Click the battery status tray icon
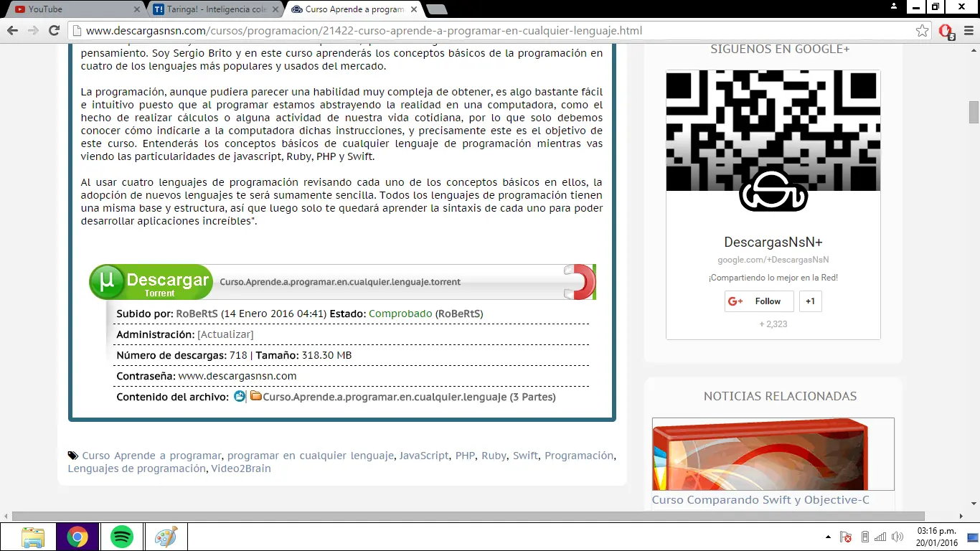This screenshot has height=551, width=980. click(864, 537)
